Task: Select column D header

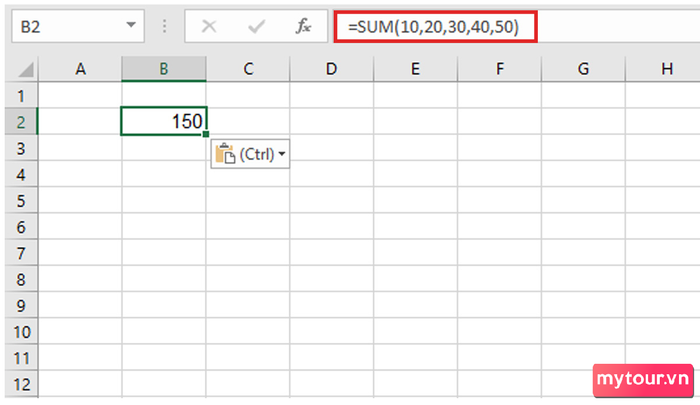Action: coord(331,69)
